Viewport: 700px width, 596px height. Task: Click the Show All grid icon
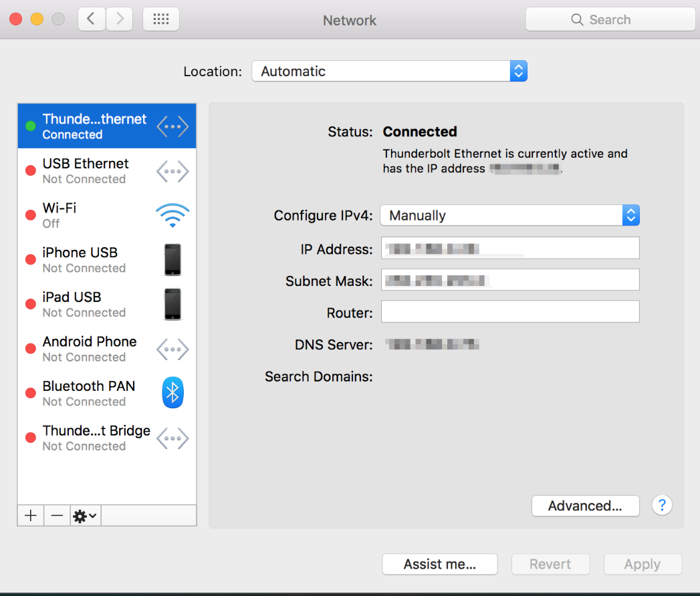[160, 19]
